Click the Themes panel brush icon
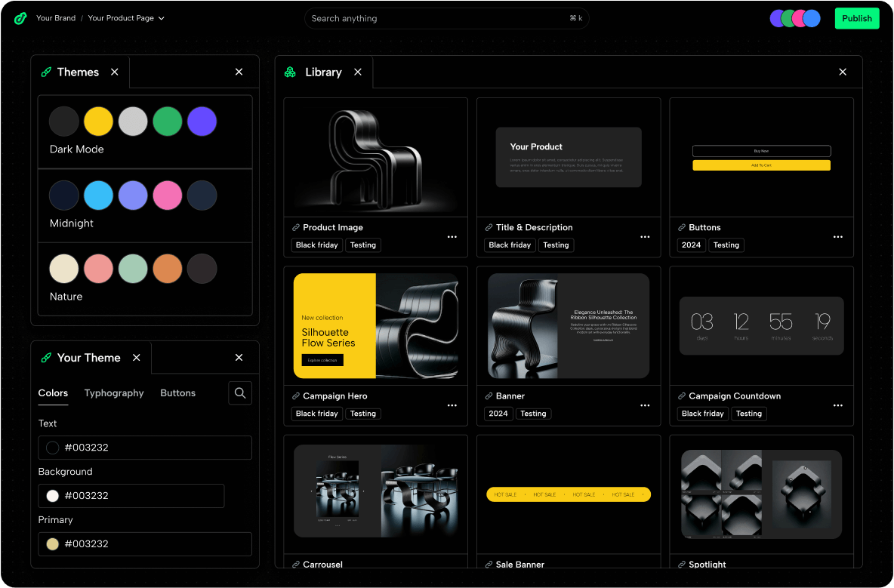Viewport: 894px width, 588px height. click(x=46, y=72)
